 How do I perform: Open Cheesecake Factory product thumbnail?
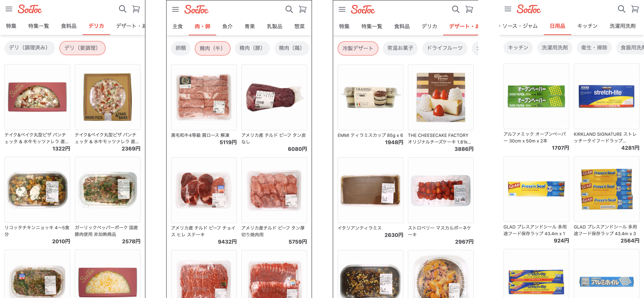[440, 97]
